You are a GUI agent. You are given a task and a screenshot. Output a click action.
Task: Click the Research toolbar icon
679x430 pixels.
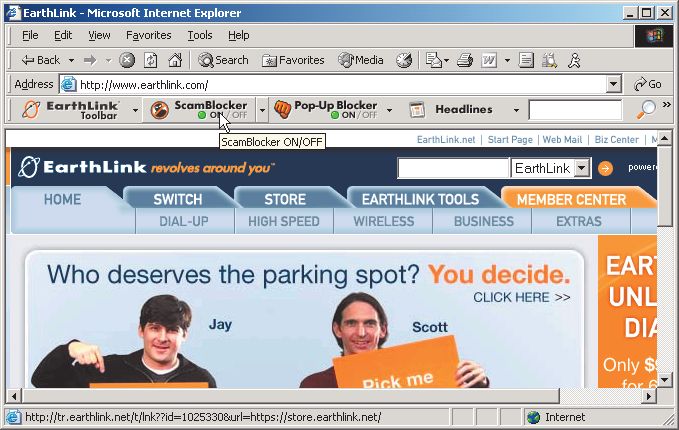[x=550, y=60]
